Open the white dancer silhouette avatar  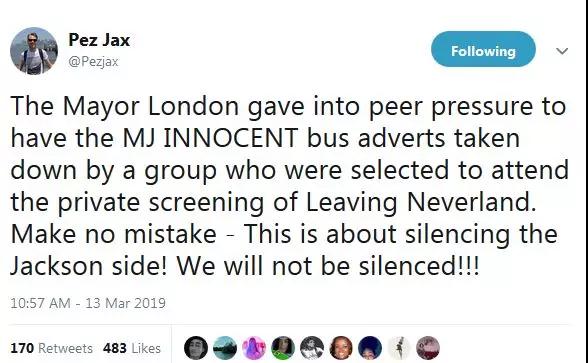click(x=399, y=348)
